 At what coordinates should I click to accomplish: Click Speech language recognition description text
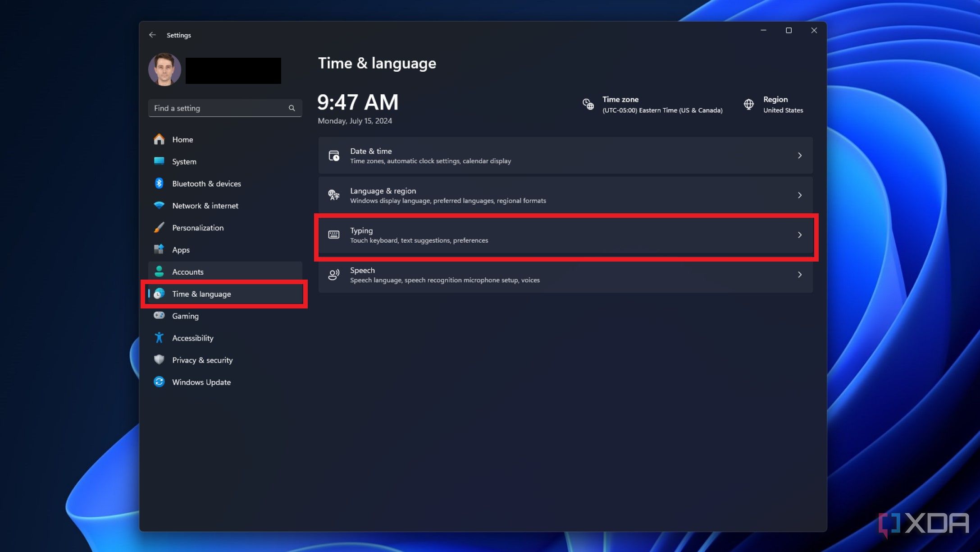[445, 280]
